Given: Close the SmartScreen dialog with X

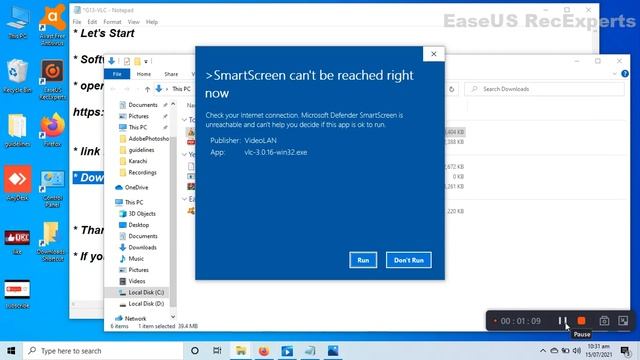Looking at the screenshot, I should (433, 54).
